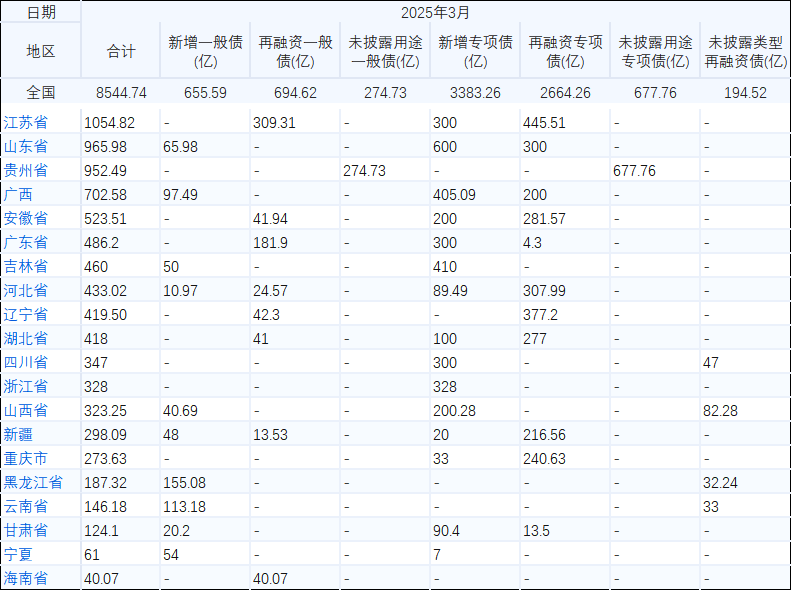This screenshot has width=791, height=590.
Task: Click the 广东省 province link
Action: 26,242
